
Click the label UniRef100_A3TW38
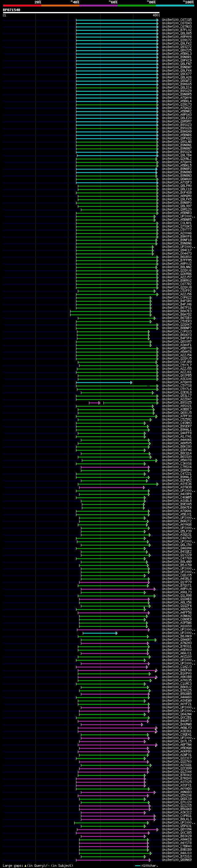[177, 487]
